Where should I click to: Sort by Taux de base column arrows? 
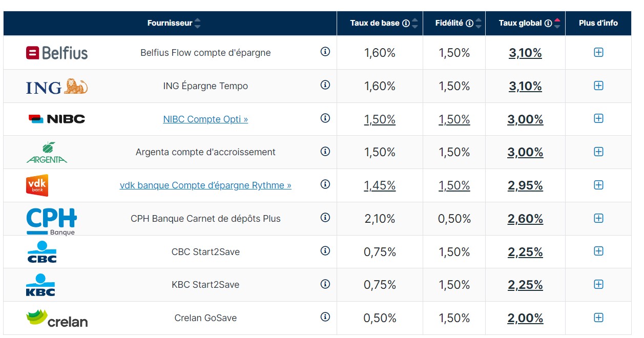[415, 23]
